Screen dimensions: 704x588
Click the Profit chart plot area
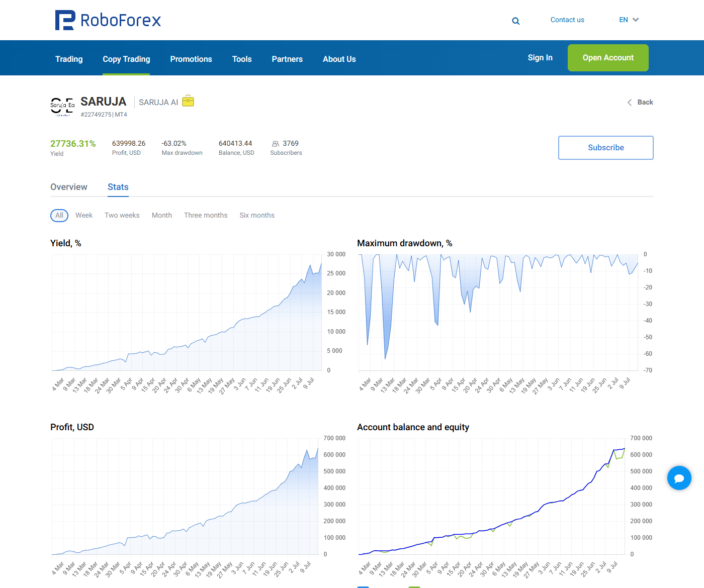tap(185, 497)
